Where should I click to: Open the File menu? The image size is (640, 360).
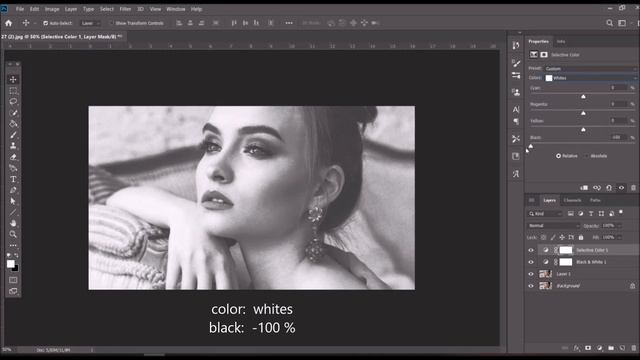coord(20,9)
